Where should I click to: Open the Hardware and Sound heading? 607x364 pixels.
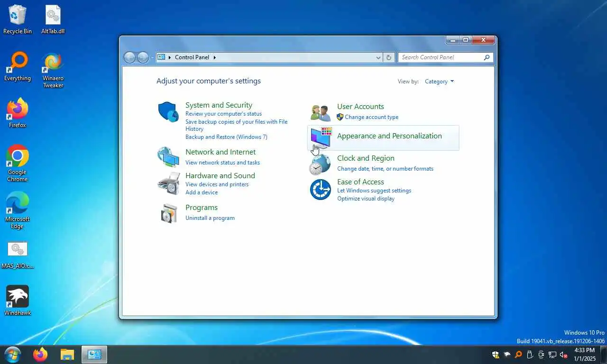[x=220, y=176]
